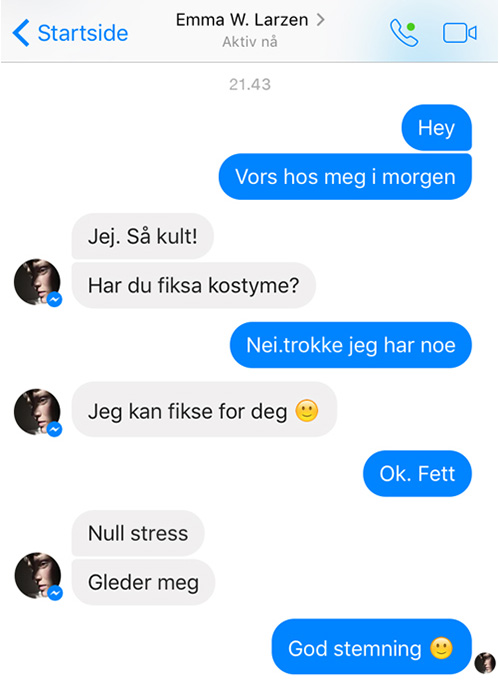Open avatar beside 'Jeg kan fikse for deg'
This screenshot has height=685, width=500.
pos(38,412)
